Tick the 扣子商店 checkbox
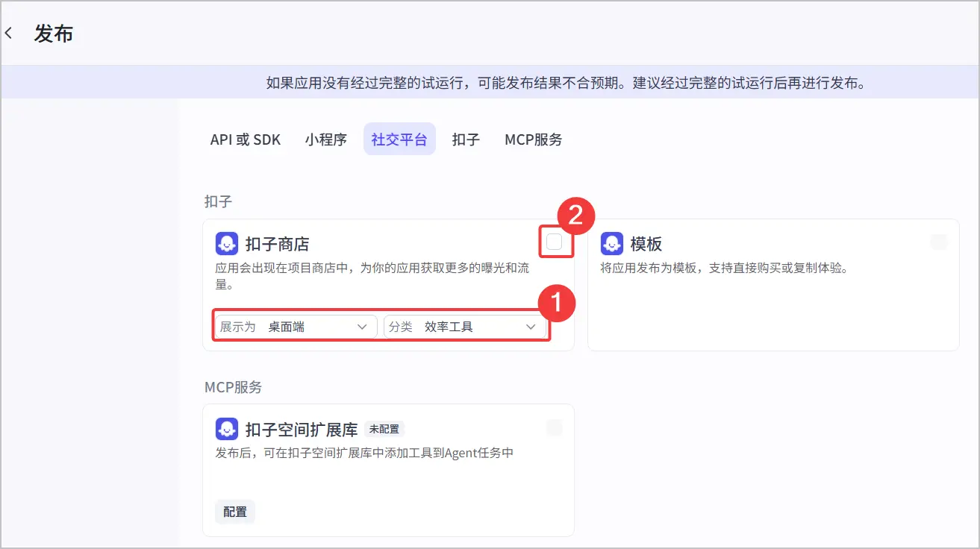The image size is (980, 549). [x=554, y=242]
